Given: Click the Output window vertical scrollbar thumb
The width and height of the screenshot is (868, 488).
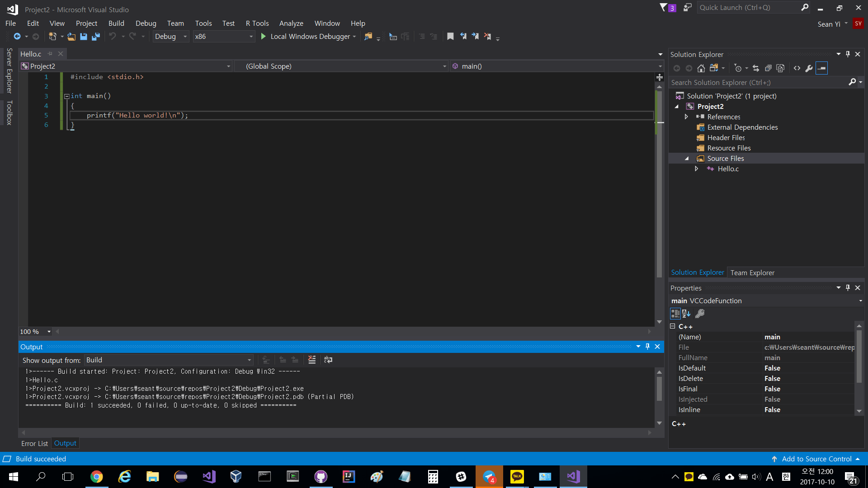Looking at the screenshot, I should [659, 388].
